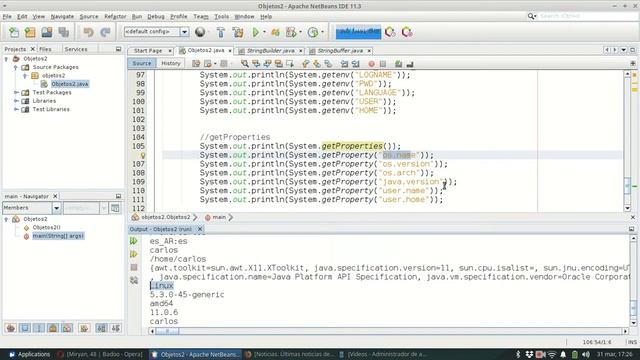
Task: Click the Undo arrow icon
Action: 88,32
